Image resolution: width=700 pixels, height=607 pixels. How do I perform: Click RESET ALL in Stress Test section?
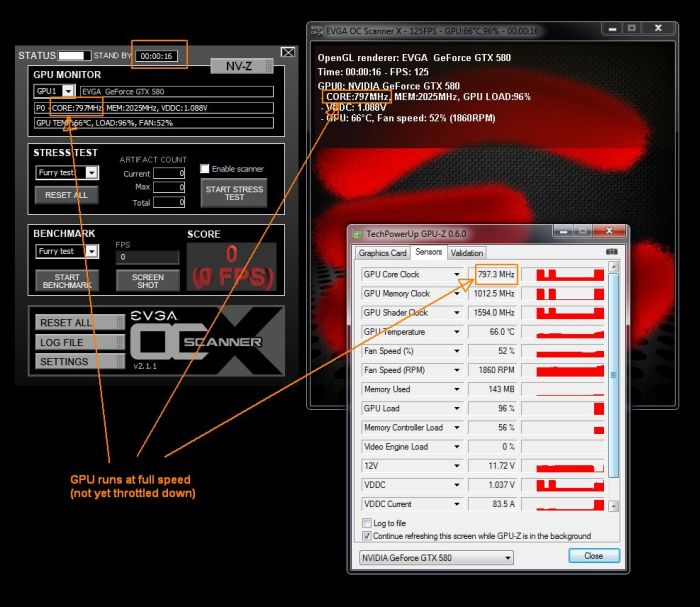click(67, 195)
